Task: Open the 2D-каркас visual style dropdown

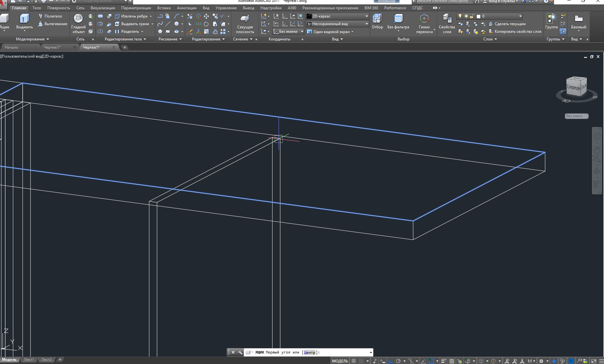Action: tap(366, 16)
